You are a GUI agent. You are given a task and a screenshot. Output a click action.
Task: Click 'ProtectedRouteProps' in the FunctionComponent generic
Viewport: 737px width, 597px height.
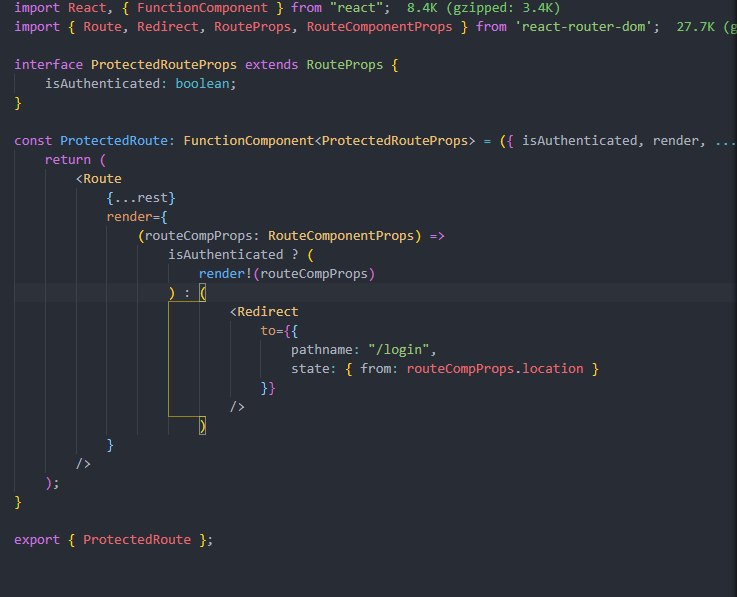click(x=395, y=141)
